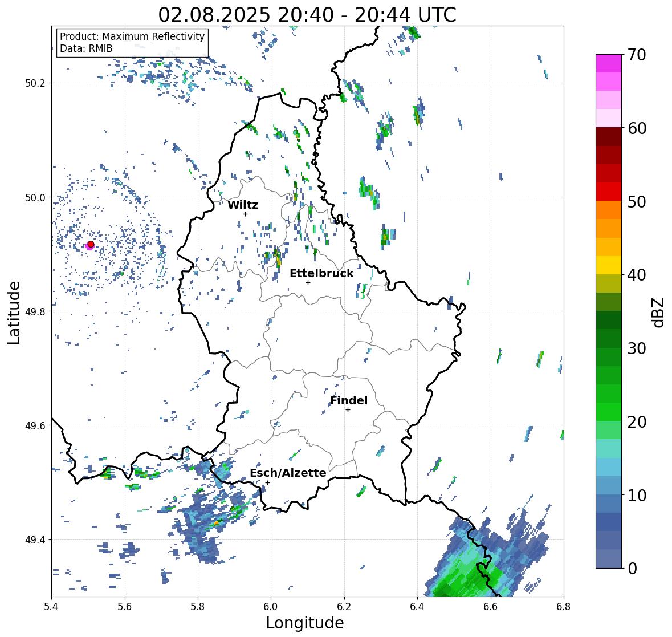Click the Findel station label
672x637 pixels.
(349, 400)
